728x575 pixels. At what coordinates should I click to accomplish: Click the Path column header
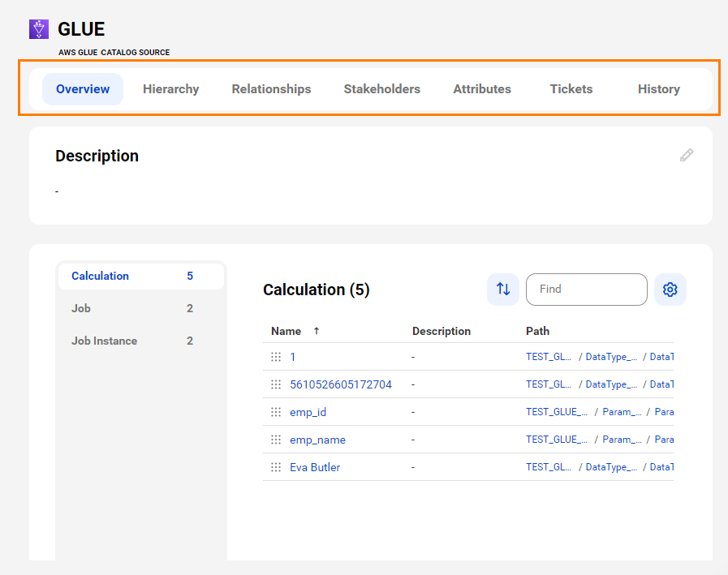537,331
